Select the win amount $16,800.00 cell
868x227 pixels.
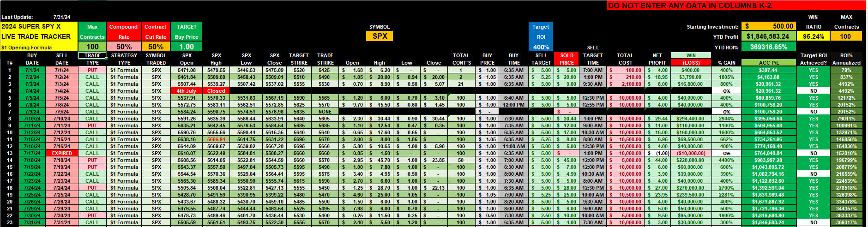click(691, 84)
